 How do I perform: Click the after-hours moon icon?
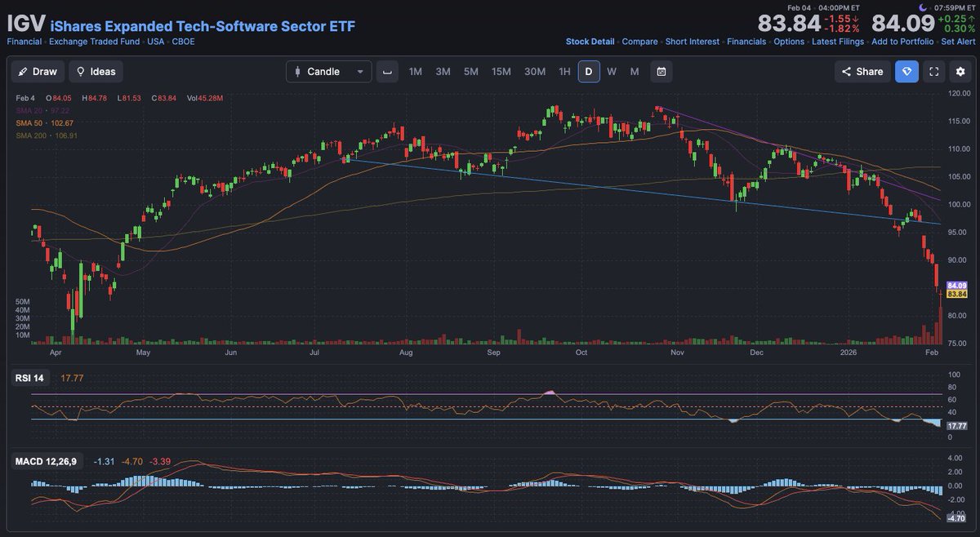924,7
